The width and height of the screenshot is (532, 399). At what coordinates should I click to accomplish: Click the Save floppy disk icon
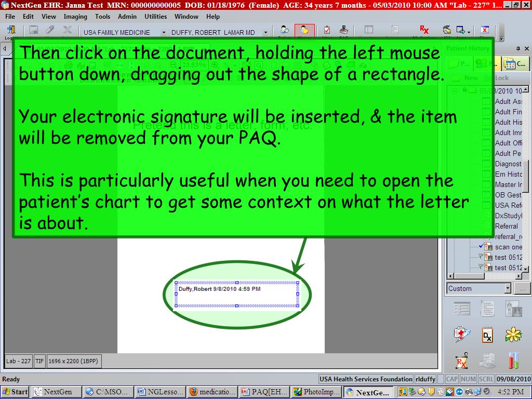coord(34,30)
